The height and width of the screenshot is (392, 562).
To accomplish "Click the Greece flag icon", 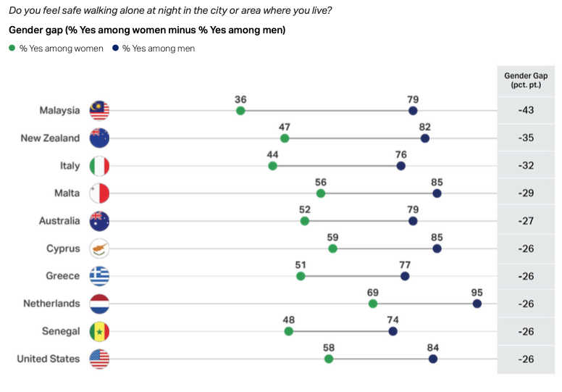I will coord(99,276).
